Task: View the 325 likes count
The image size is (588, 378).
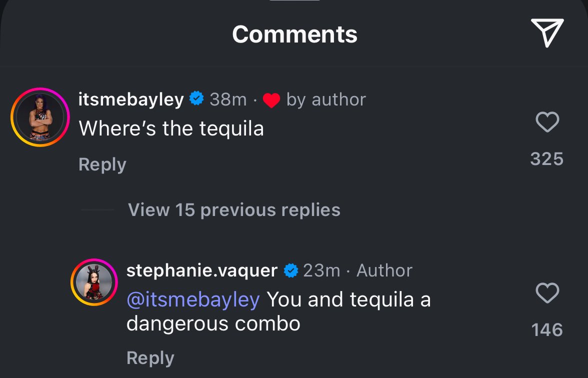Action: point(546,159)
